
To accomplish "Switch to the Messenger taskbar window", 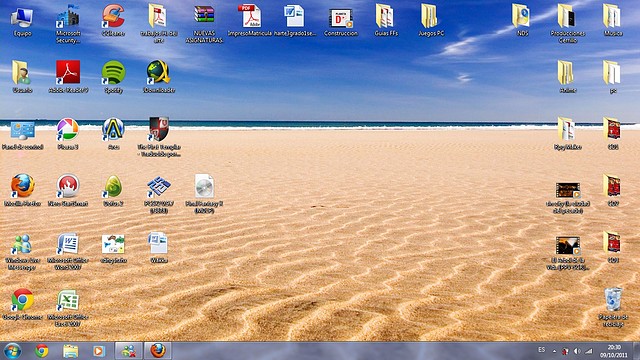I will tap(129, 351).
